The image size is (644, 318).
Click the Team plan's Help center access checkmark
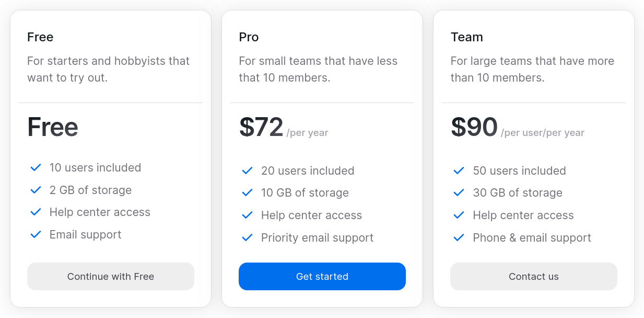pyautogui.click(x=459, y=215)
